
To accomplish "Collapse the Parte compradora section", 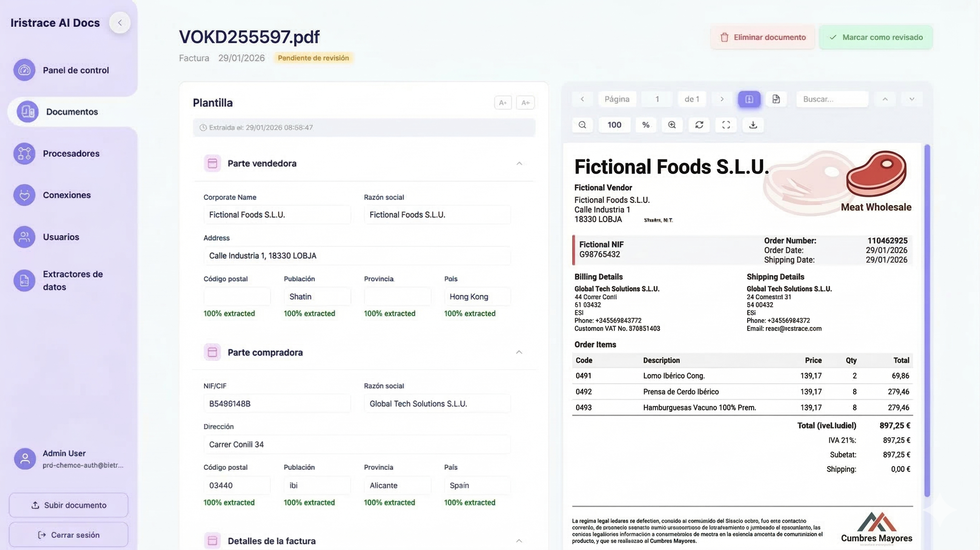I will pyautogui.click(x=519, y=352).
